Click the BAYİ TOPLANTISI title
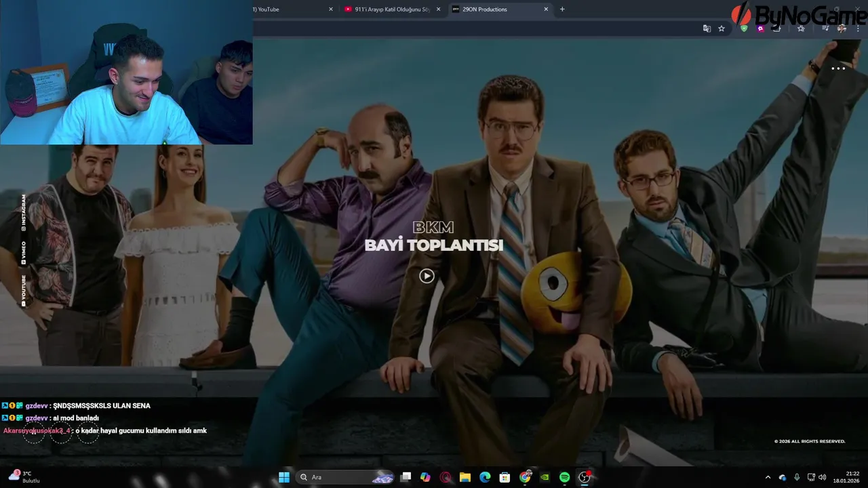This screenshot has height=488, width=868. pyautogui.click(x=434, y=245)
